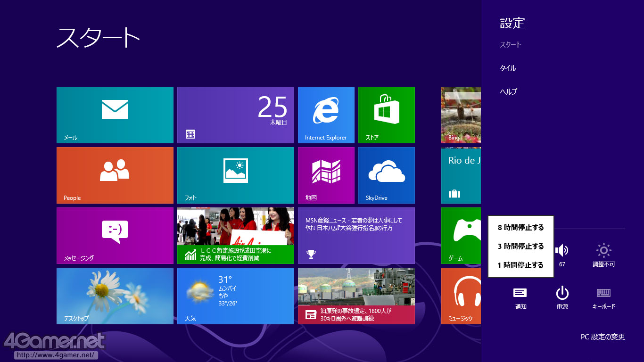Image resolution: width=644 pixels, height=362 pixels.
Task: Open the メッセージング messaging tile
Action: (x=115, y=236)
